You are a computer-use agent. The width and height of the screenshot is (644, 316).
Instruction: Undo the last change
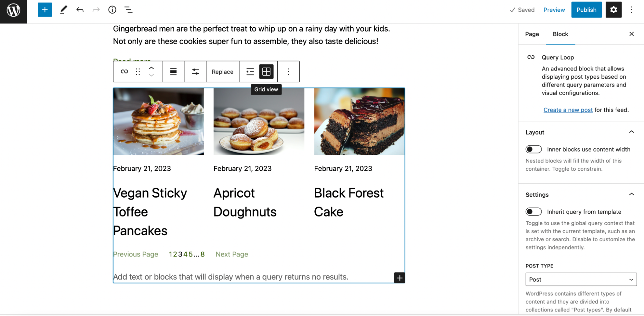click(x=80, y=10)
